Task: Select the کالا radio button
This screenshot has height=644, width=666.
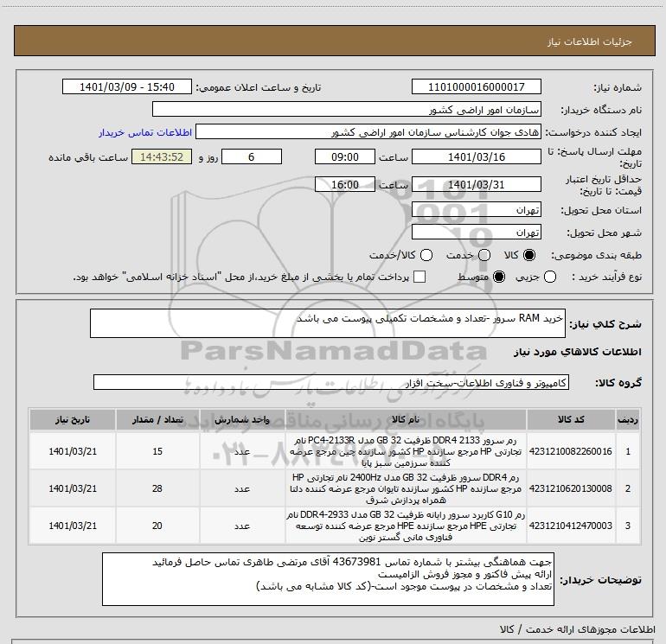Action: tap(529, 255)
